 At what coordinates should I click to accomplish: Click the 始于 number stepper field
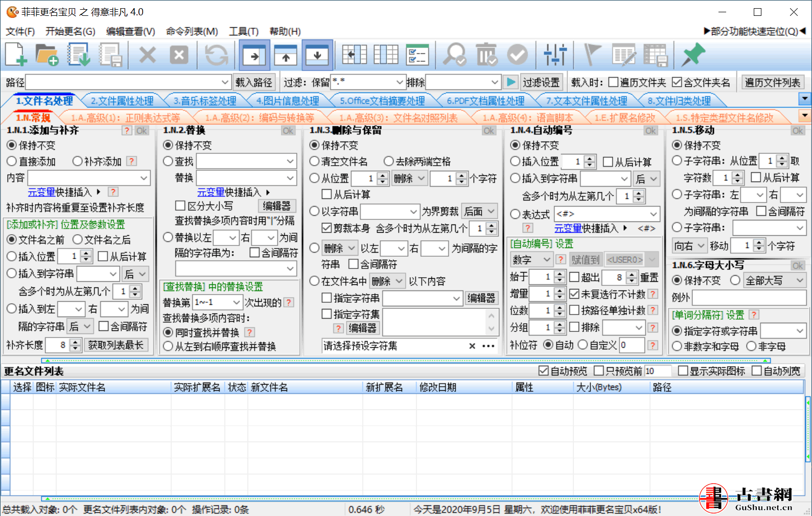(x=547, y=277)
